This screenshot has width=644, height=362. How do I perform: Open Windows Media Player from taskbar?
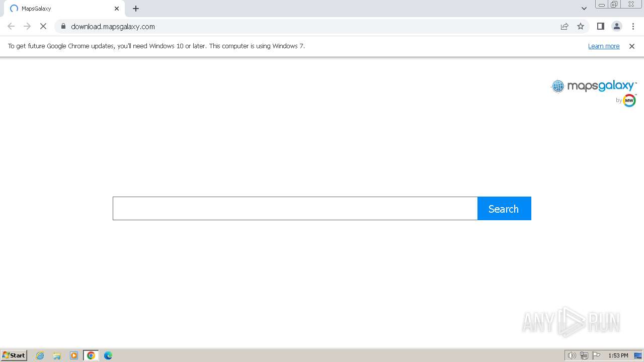[x=74, y=355]
